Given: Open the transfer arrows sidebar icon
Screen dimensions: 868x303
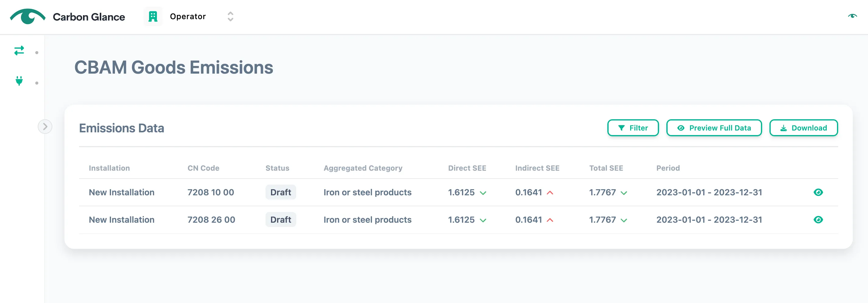Looking at the screenshot, I should [x=19, y=50].
